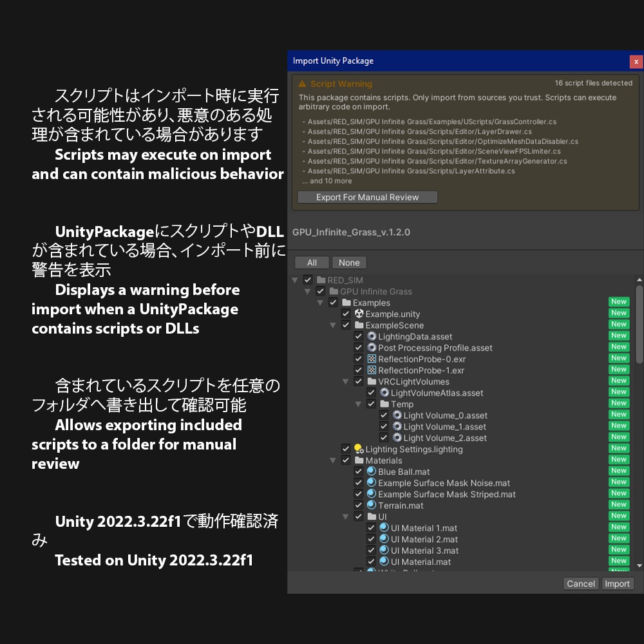Uncheck the RED_SIM checkbox
Viewport: 644px width, 644px height.
tap(308, 280)
